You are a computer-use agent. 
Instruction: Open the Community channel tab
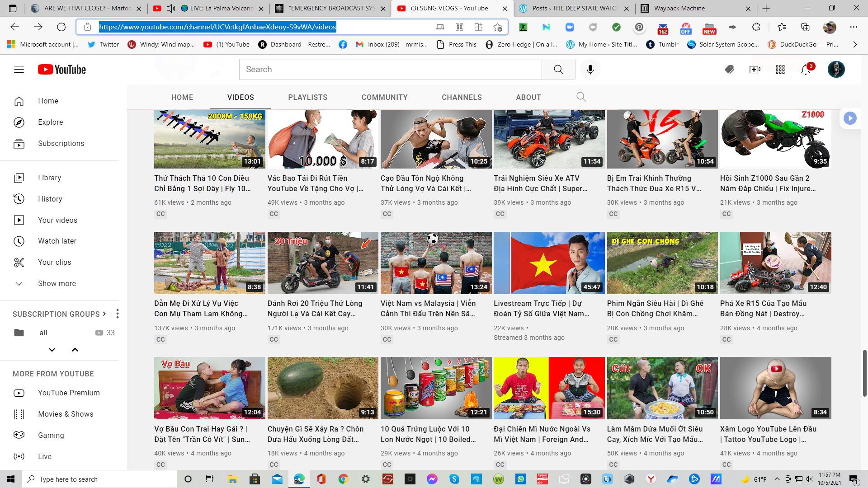click(384, 97)
